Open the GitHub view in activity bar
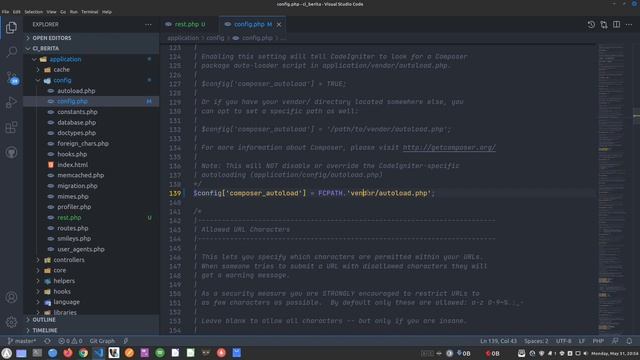Image resolution: width=640 pixels, height=360 pixels. tap(11, 152)
